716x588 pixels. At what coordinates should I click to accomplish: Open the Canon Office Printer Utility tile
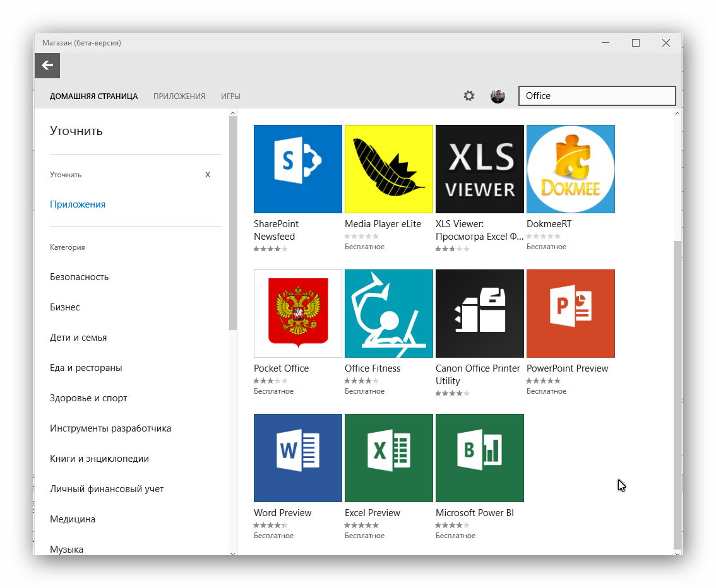click(479, 314)
